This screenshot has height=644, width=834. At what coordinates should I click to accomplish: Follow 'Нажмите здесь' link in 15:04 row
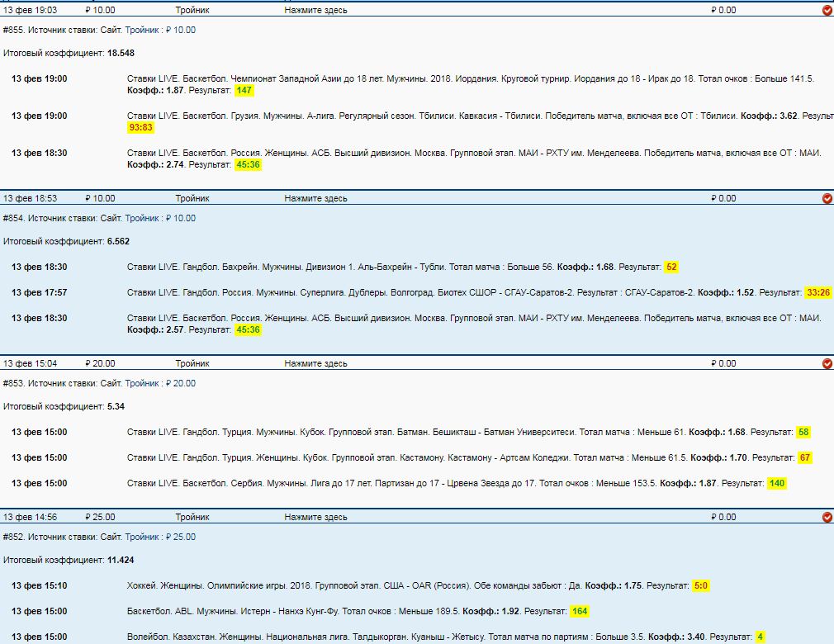tap(315, 364)
